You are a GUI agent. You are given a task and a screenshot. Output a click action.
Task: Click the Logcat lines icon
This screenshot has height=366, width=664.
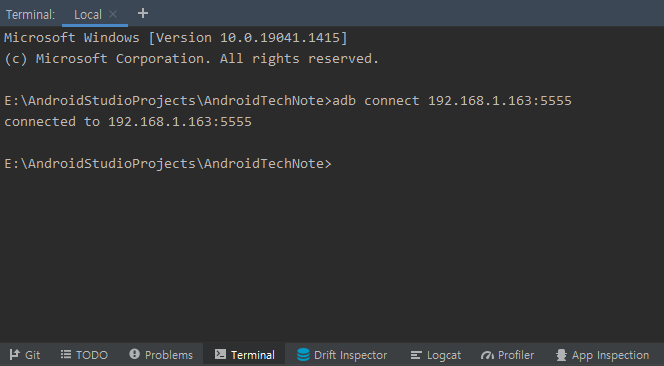(416, 355)
